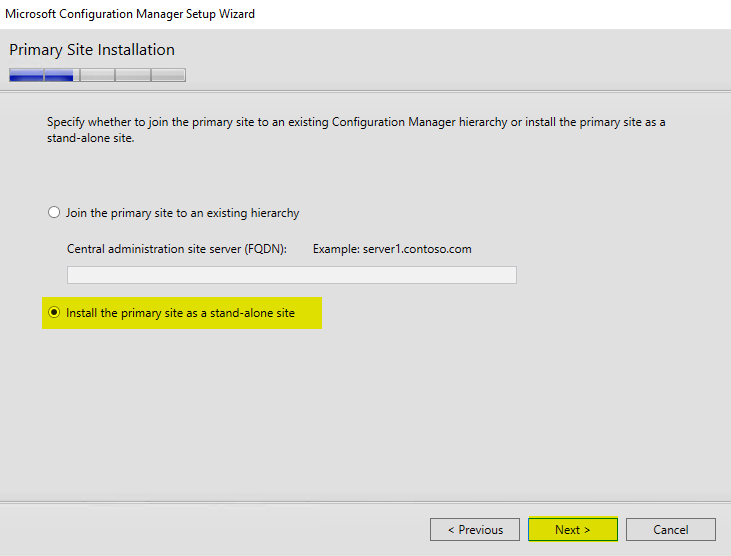The image size is (731, 556).
Task: Click the Next button
Action: point(572,529)
